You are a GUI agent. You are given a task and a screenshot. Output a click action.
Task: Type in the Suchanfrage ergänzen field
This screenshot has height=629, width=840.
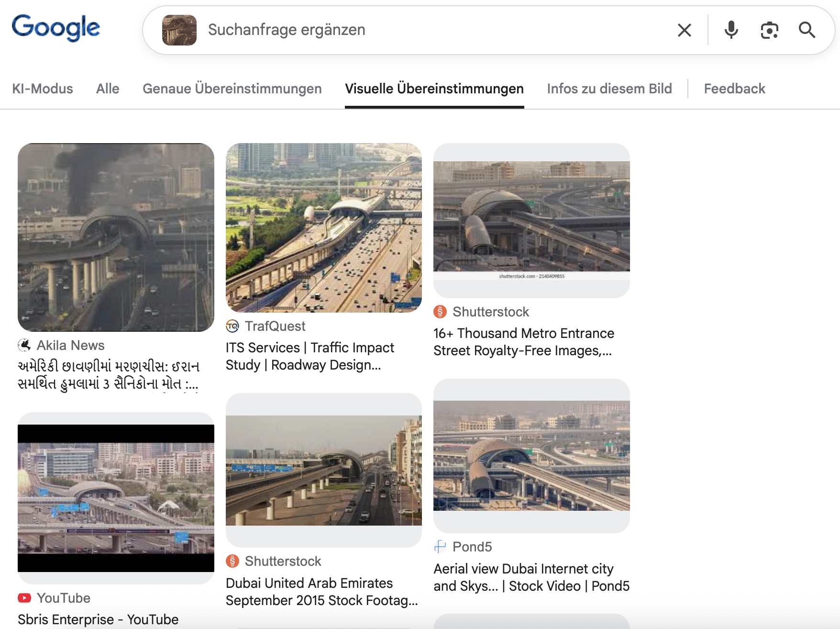click(431, 30)
